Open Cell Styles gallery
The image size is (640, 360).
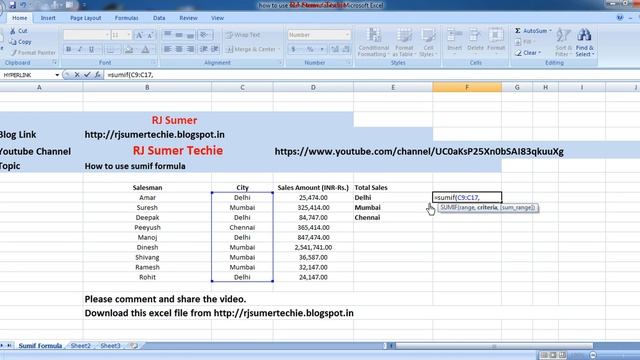click(x=428, y=42)
